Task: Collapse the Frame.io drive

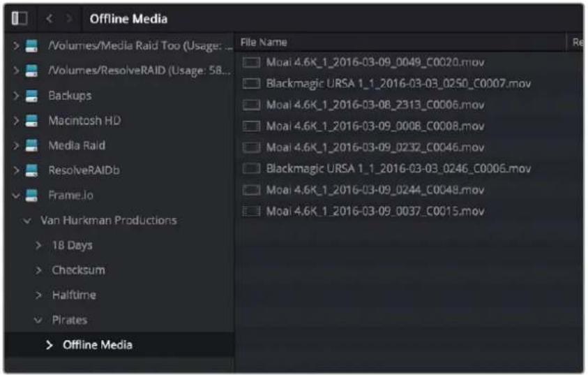Action: click(x=16, y=196)
